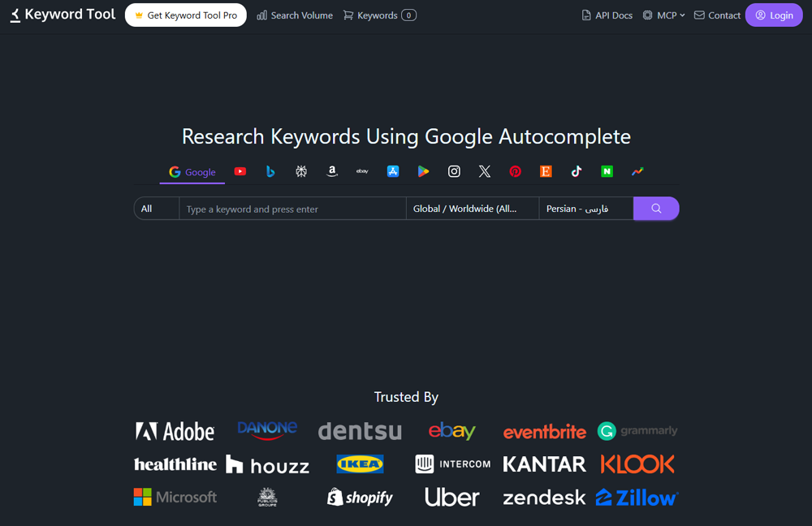Open the YouTube keyword tab
The height and width of the screenshot is (526, 812).
click(240, 171)
